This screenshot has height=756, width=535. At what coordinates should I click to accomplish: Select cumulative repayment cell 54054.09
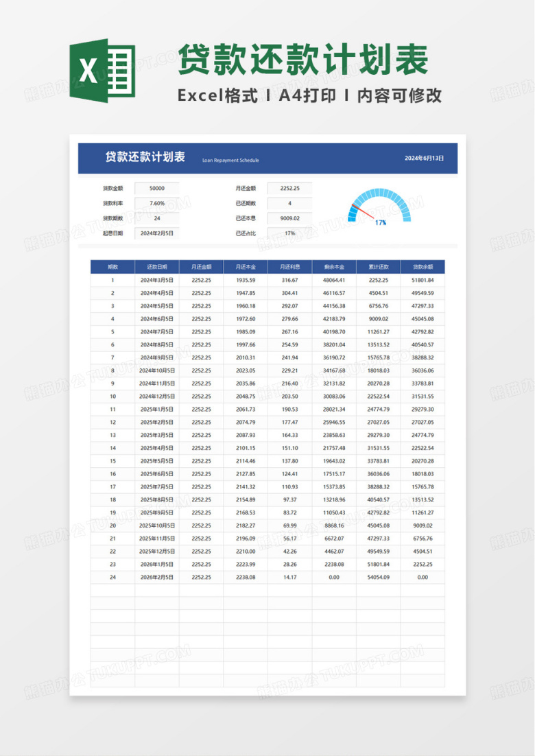(x=379, y=577)
